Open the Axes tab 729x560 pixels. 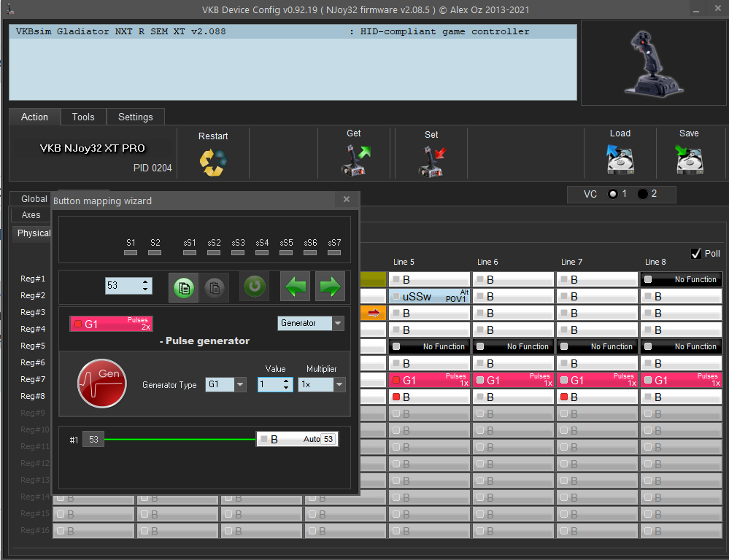(x=31, y=214)
